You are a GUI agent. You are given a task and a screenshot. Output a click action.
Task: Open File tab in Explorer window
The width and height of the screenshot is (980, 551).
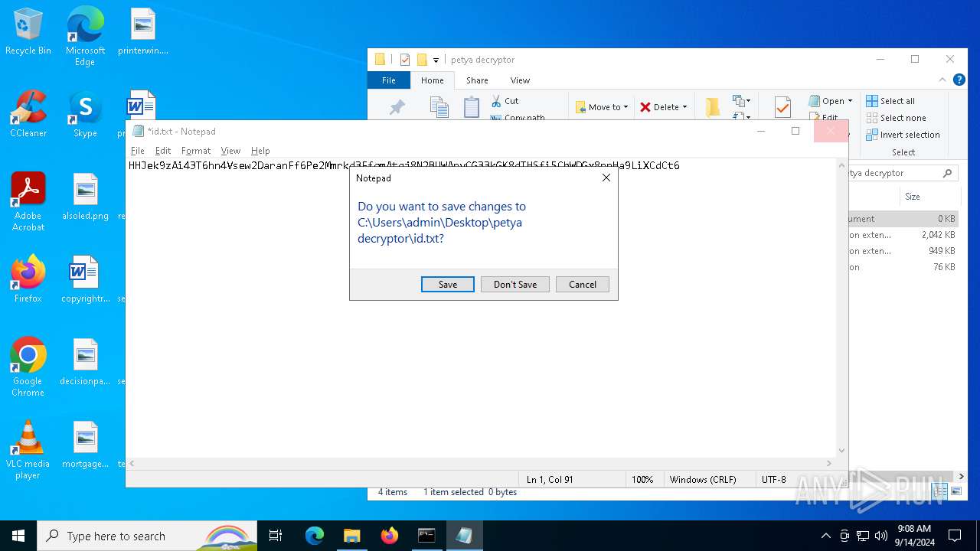pyautogui.click(x=389, y=80)
